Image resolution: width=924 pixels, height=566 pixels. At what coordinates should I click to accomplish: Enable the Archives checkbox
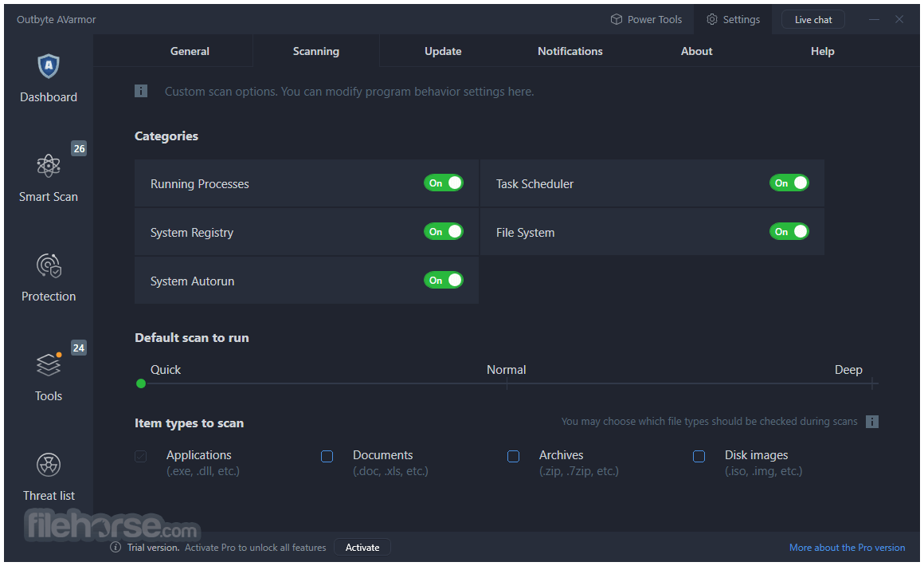[513, 456]
